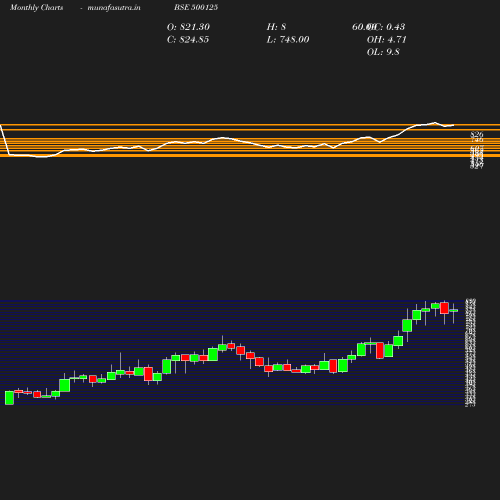The height and width of the screenshot is (500, 500).
Task: Click the 'OL: 9.8' value
Action: (383, 52)
